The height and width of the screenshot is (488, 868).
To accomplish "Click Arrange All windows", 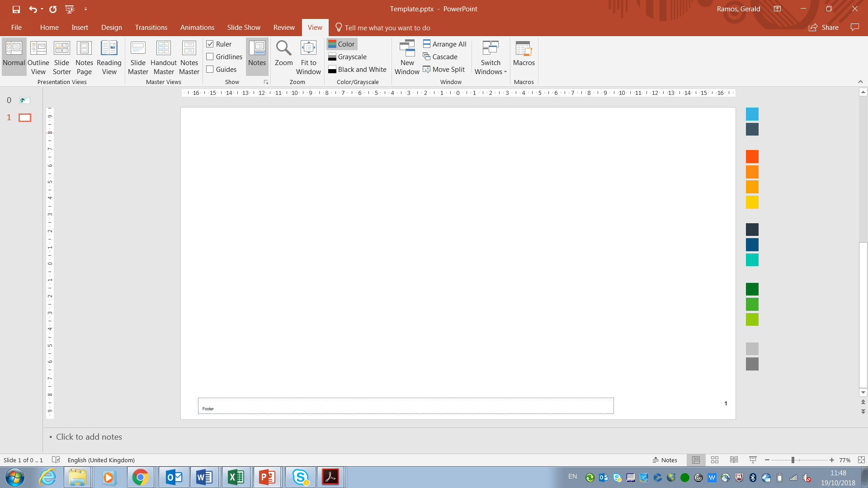I will tap(444, 44).
